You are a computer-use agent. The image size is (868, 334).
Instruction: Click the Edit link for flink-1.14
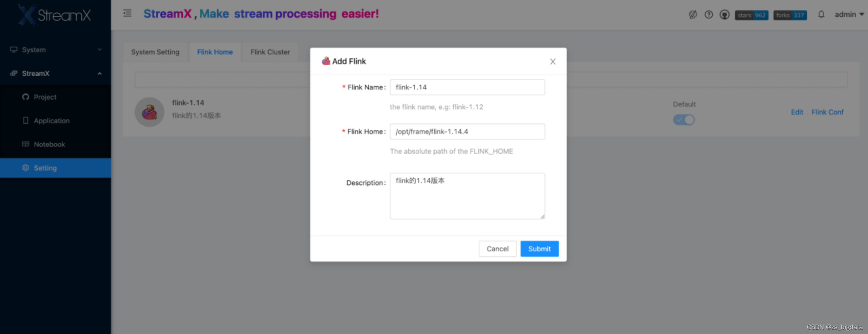[797, 112]
